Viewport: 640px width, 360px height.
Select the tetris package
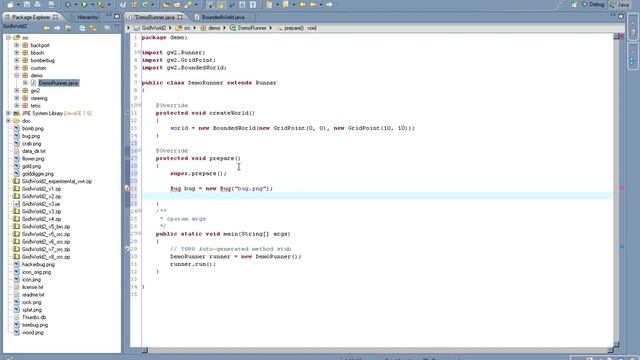(36, 106)
